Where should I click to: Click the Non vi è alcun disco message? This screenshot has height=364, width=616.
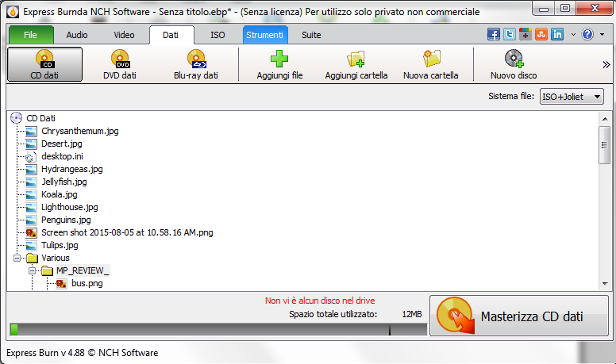[320, 301]
